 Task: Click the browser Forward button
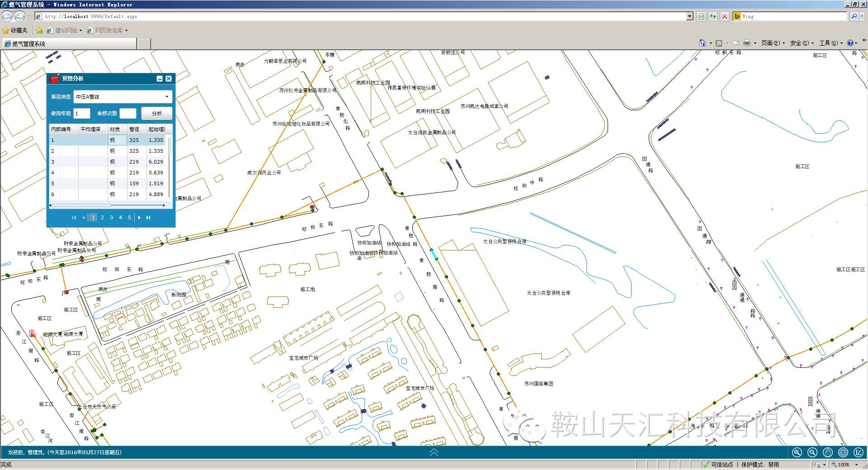point(19,17)
